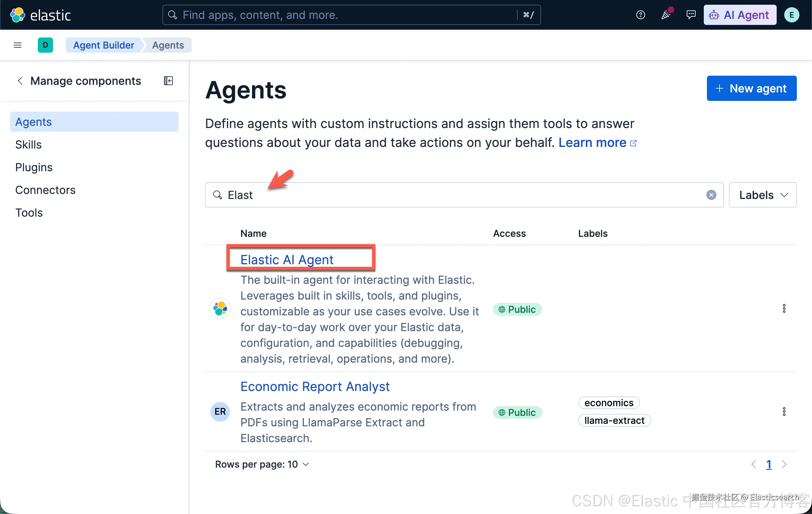Image resolution: width=812 pixels, height=514 pixels.
Task: Select page 1 in pagination
Action: pos(769,464)
